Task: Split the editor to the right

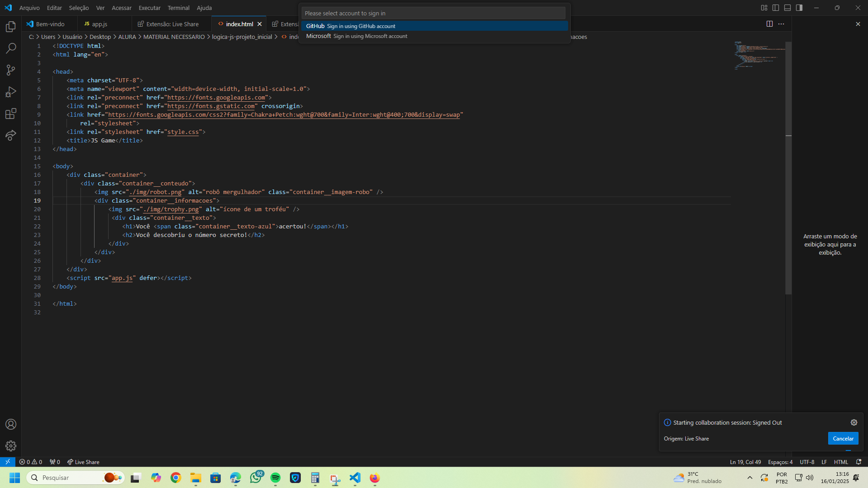Action: pos(769,24)
